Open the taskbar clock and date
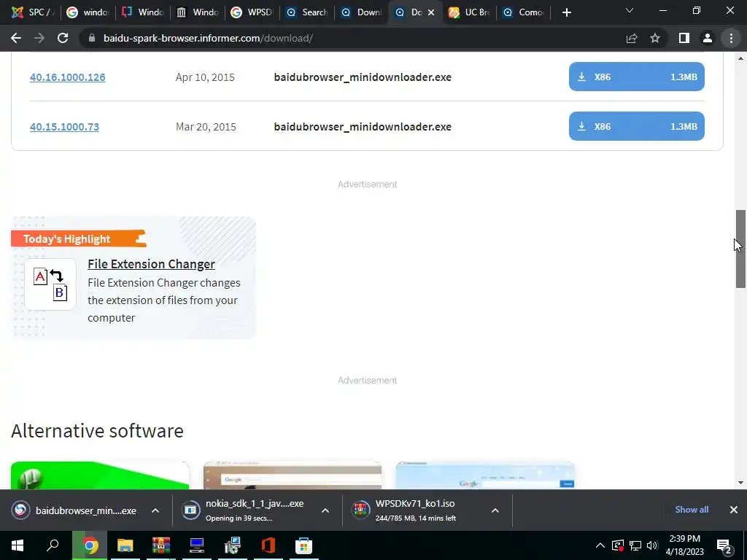The image size is (747, 560). [x=684, y=545]
